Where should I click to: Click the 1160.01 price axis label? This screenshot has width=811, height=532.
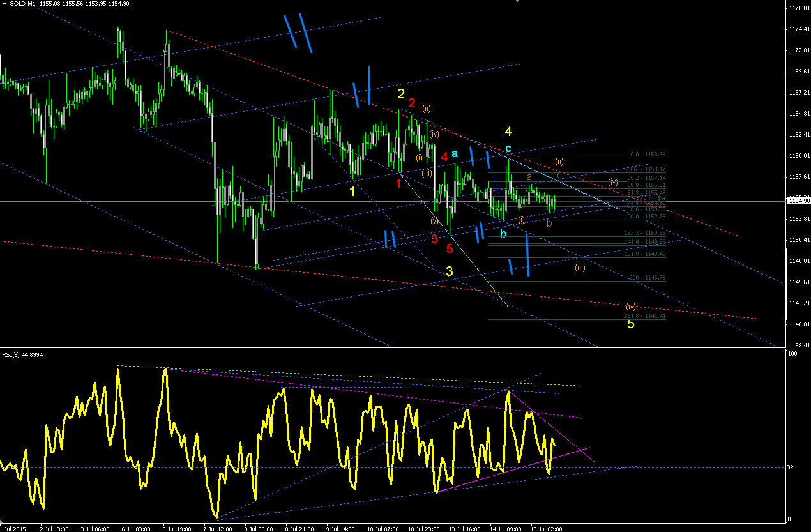point(799,155)
